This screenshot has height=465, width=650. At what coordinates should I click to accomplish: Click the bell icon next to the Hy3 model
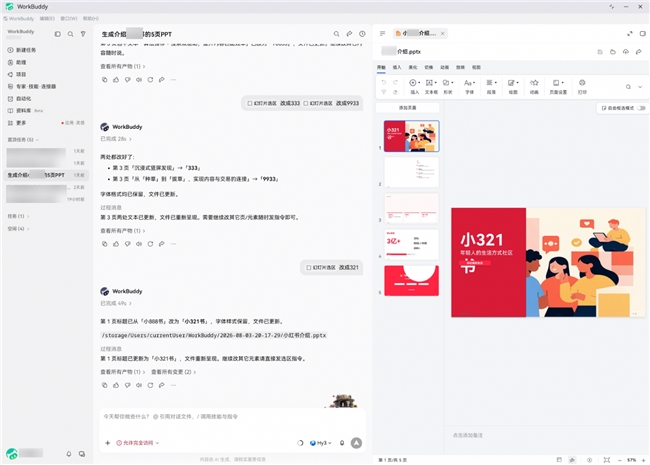[342, 443]
